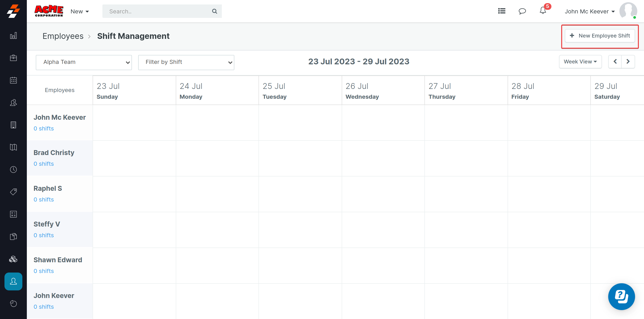Expand the Alpha Team dropdown

point(84,62)
